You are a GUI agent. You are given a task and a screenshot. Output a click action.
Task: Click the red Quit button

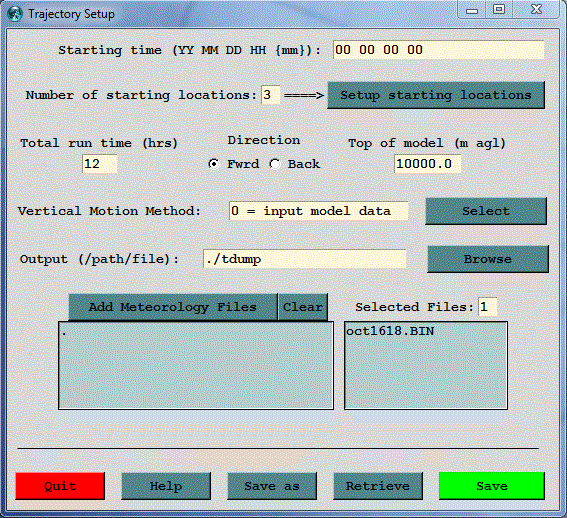click(x=60, y=486)
